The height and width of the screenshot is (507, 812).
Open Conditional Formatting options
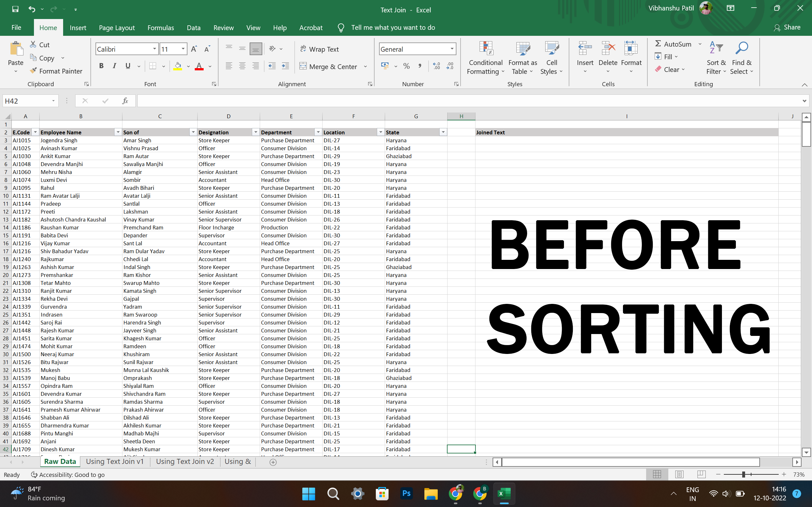pyautogui.click(x=486, y=57)
